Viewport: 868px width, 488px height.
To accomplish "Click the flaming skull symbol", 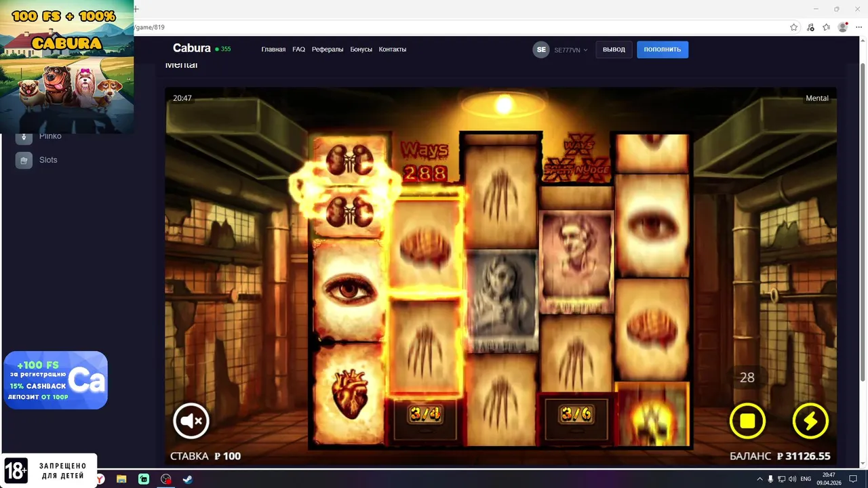I will pyautogui.click(x=652, y=415).
